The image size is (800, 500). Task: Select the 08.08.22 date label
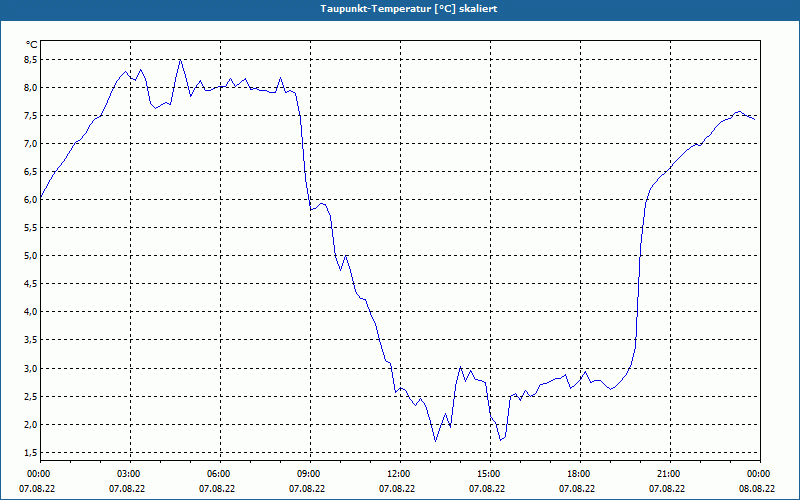(x=757, y=489)
